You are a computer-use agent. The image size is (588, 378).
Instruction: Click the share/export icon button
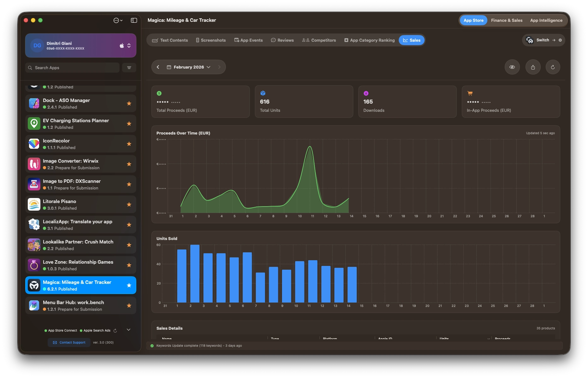coord(533,67)
